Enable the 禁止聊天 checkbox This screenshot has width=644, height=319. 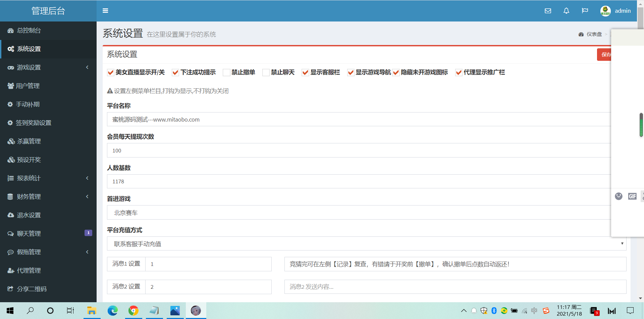266,73
